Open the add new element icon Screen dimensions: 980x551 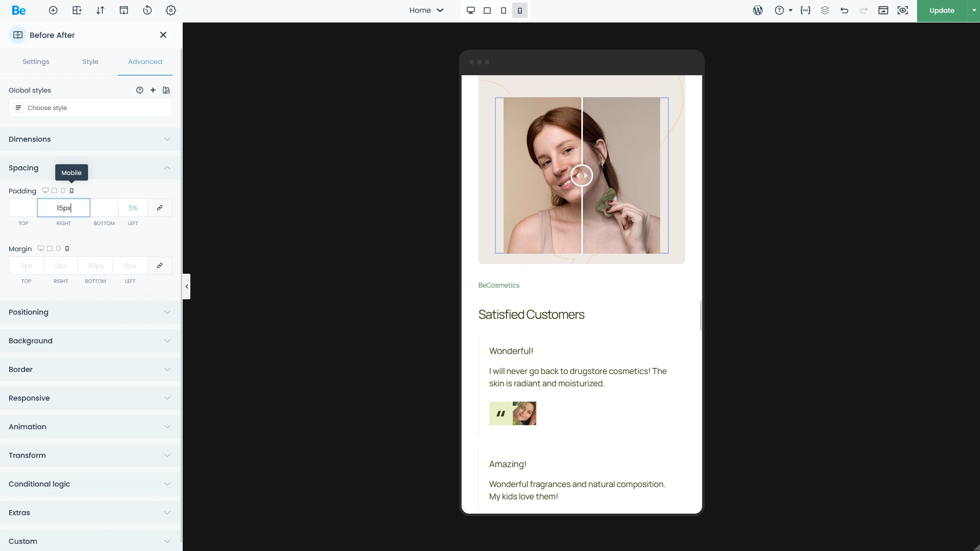(x=53, y=10)
